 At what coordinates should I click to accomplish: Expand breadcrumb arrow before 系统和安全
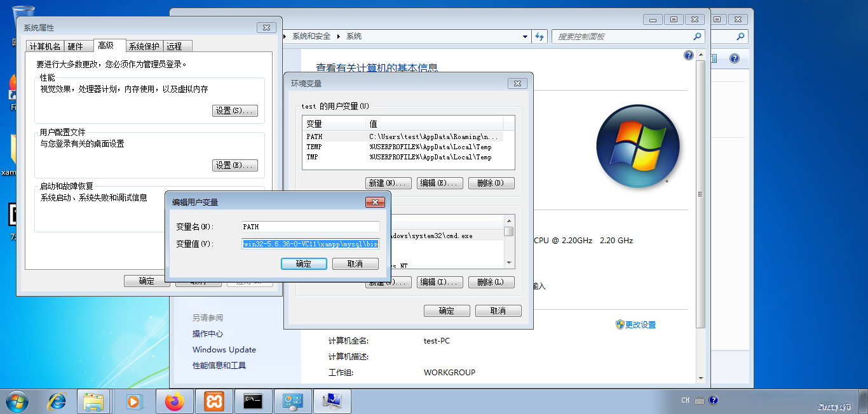tap(286, 36)
